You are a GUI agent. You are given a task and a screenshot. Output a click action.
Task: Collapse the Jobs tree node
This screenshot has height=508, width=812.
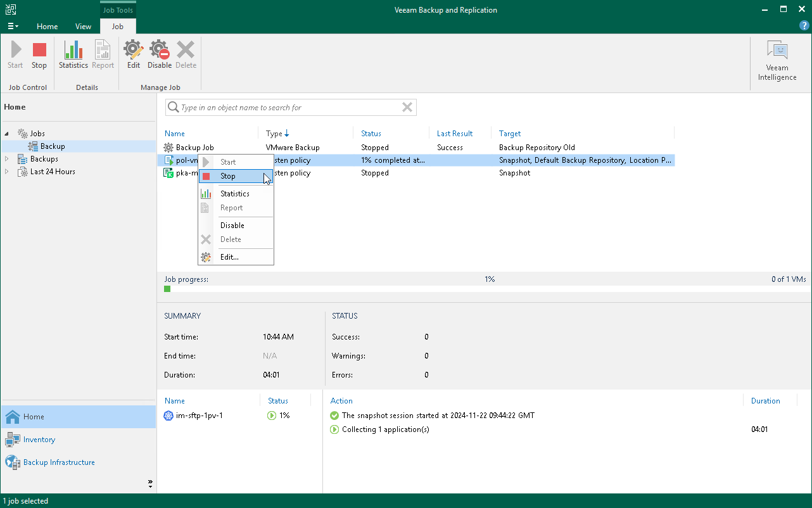[x=8, y=134]
